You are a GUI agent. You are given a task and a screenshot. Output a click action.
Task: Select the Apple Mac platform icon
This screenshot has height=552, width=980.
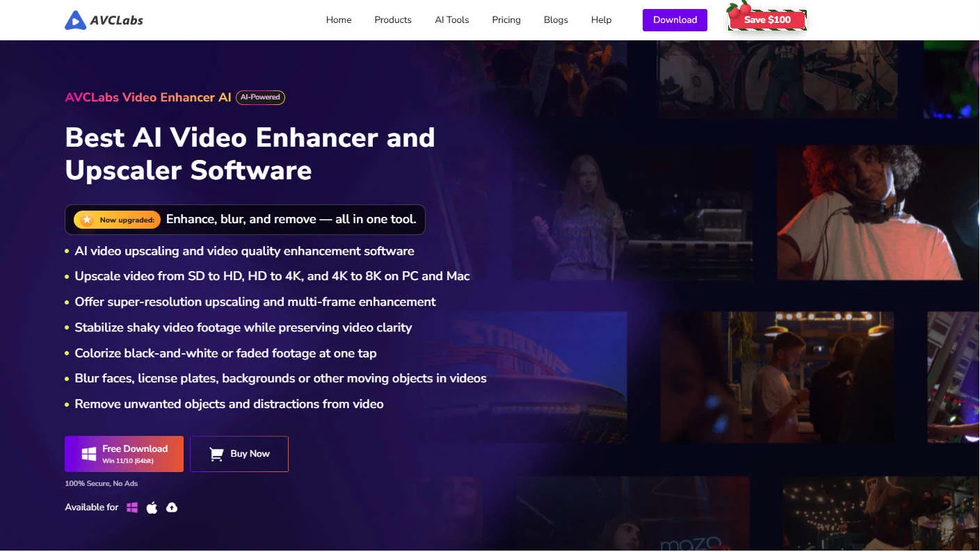coord(152,508)
